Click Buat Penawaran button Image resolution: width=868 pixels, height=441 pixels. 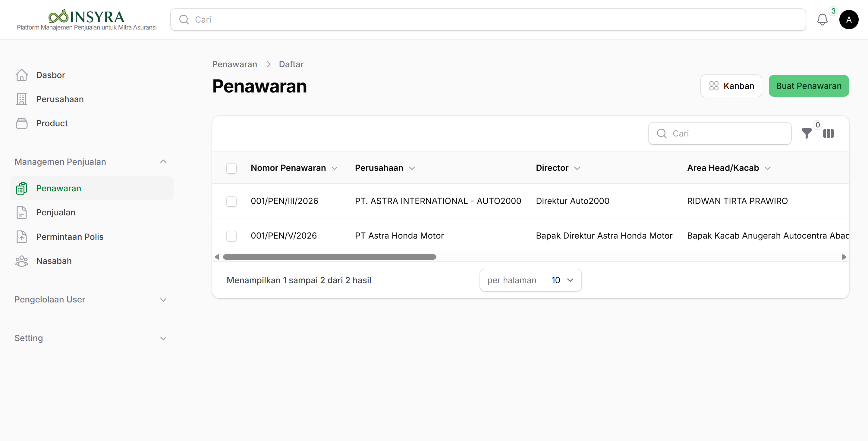coord(808,86)
